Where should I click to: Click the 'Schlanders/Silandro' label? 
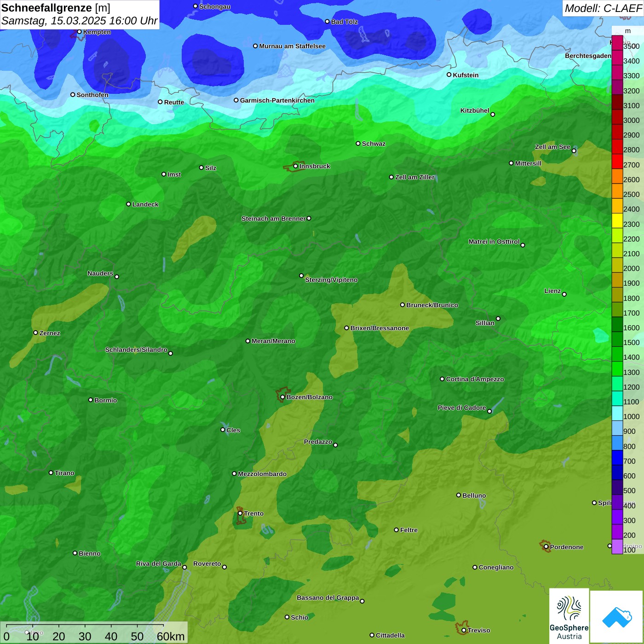pos(136,350)
